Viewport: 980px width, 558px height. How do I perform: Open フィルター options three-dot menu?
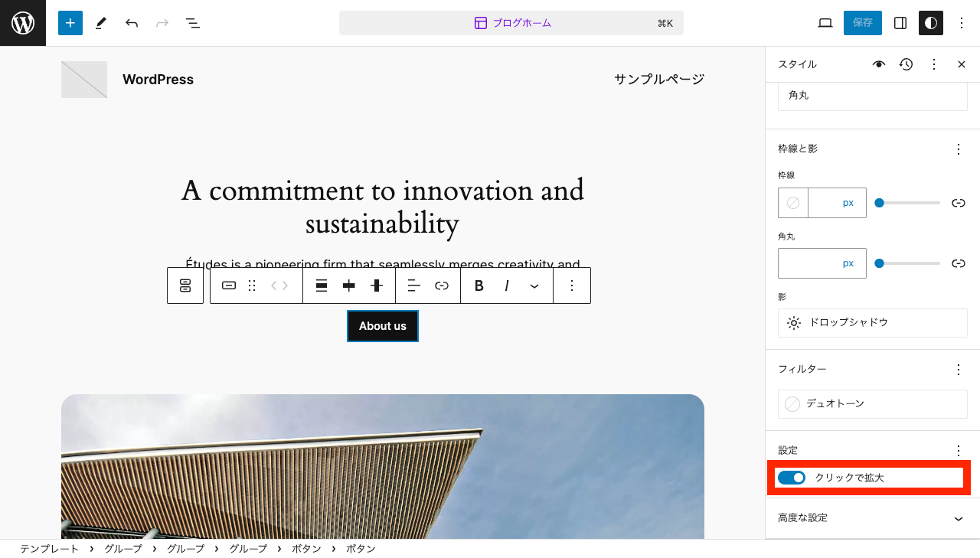959,370
